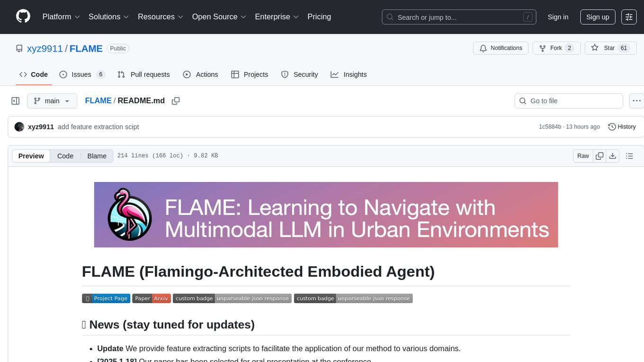Switch to the Code tab
The image size is (644, 362).
point(34,74)
